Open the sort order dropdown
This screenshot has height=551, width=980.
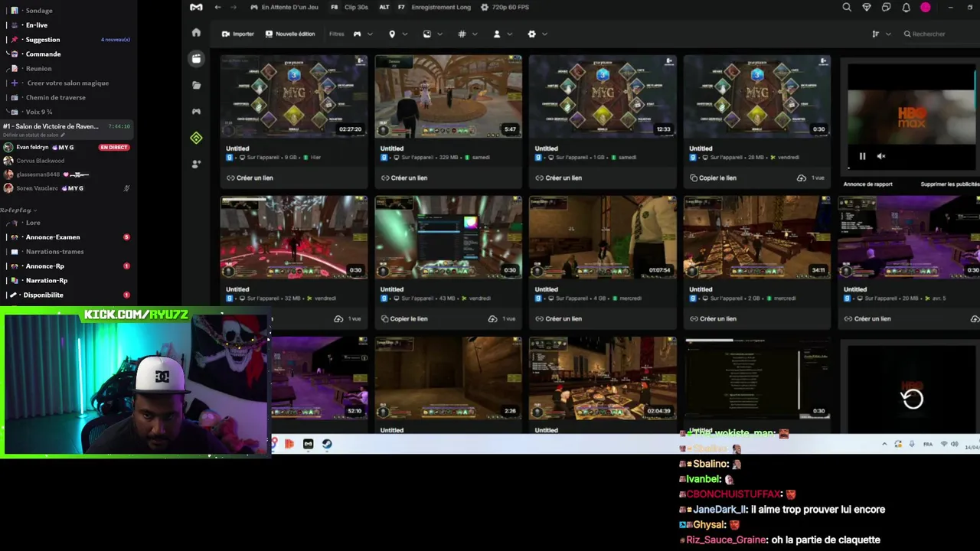pos(881,34)
